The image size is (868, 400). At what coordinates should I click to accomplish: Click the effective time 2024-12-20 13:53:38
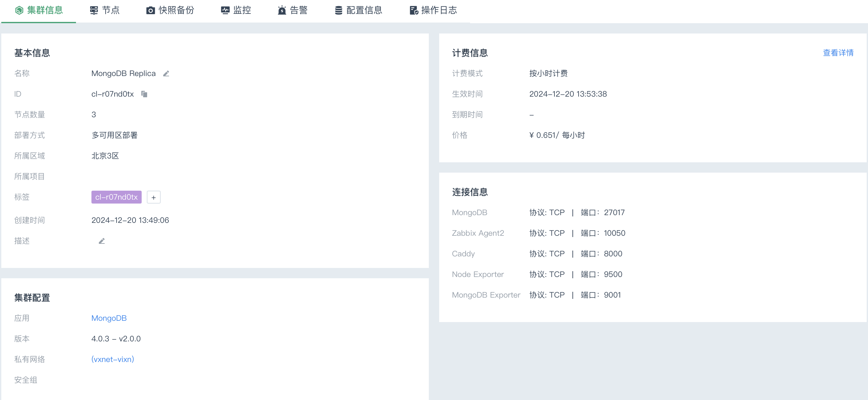pos(568,94)
